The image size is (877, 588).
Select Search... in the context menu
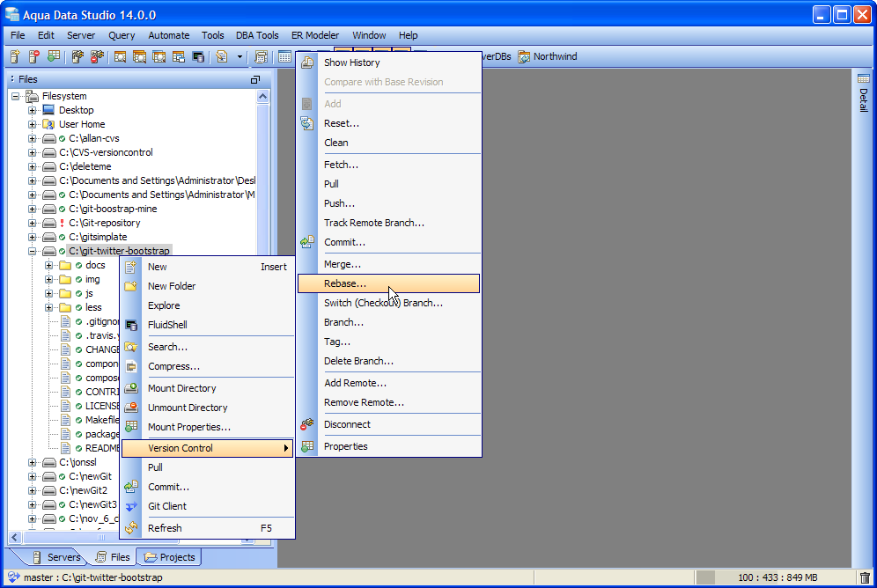click(207, 347)
